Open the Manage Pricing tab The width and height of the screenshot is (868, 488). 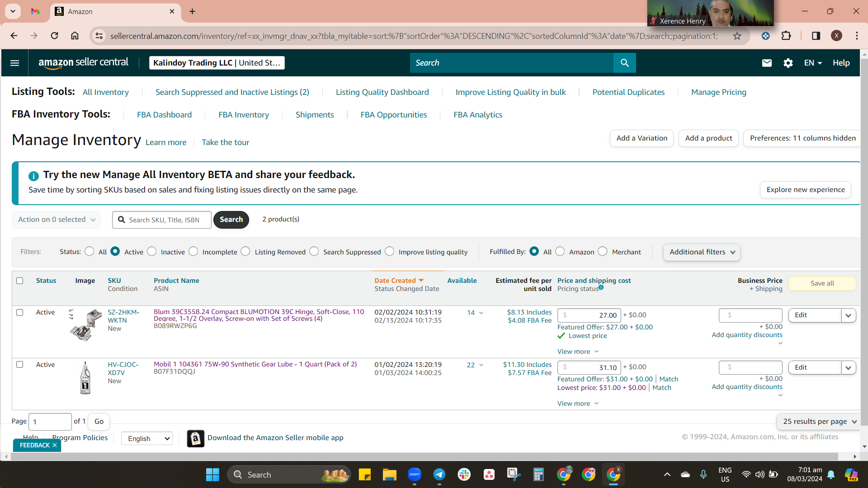coord(719,92)
